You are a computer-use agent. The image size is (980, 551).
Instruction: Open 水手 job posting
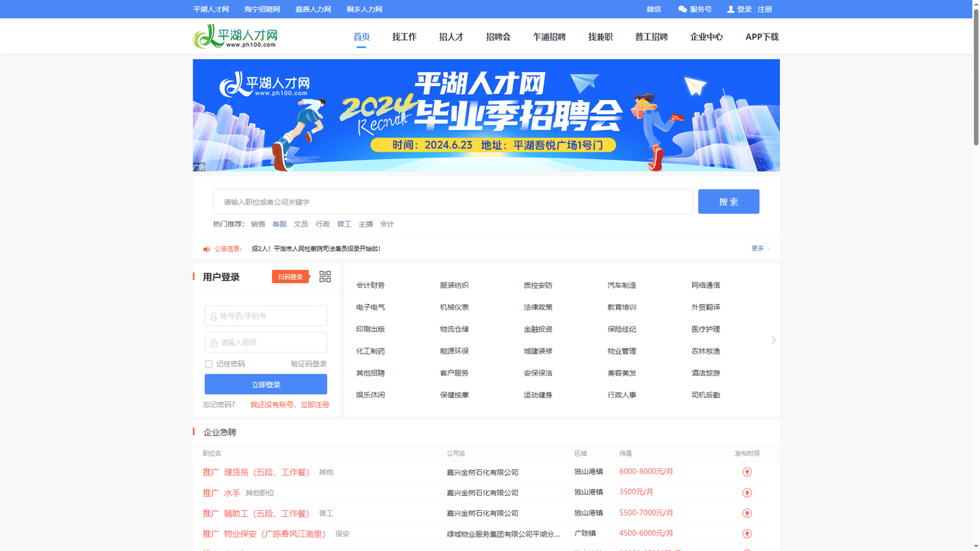coord(232,492)
